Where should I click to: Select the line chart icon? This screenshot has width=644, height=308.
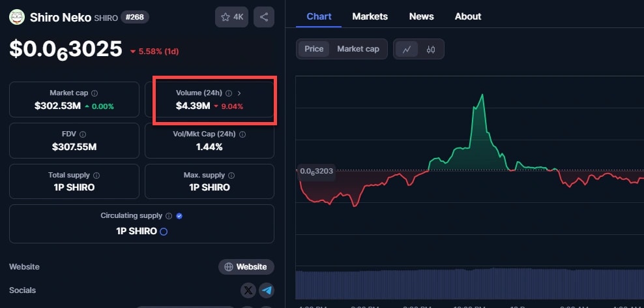pos(407,49)
